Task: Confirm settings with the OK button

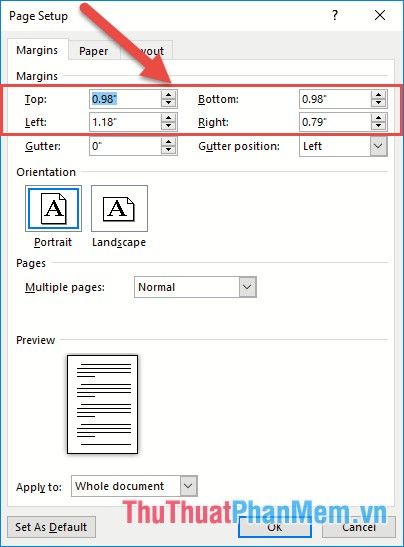Action: 275,527
